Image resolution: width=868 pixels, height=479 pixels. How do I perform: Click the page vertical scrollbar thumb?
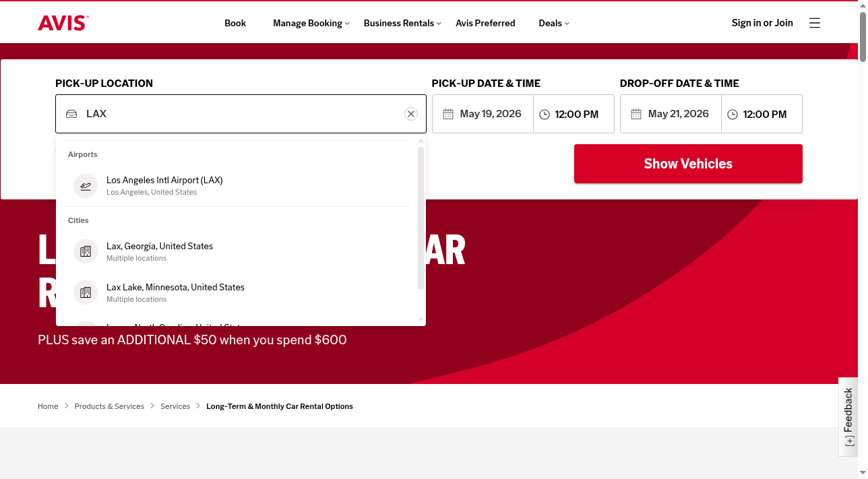click(863, 37)
